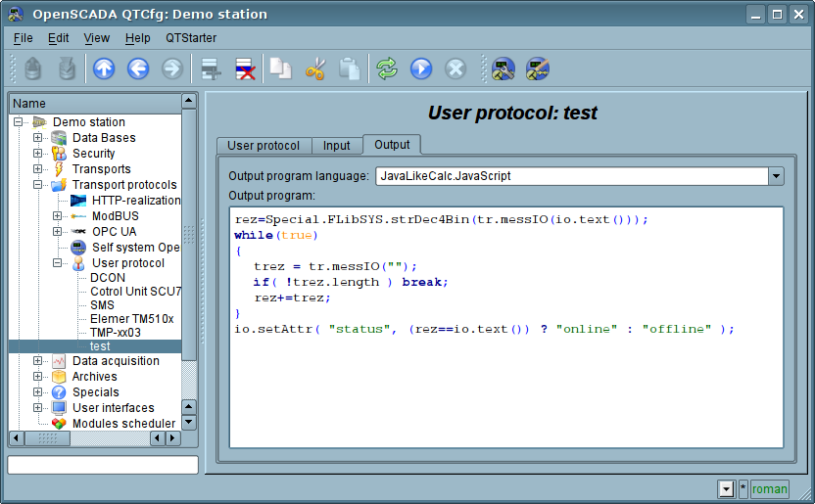Open the View menu
The image size is (815, 504).
click(x=97, y=38)
